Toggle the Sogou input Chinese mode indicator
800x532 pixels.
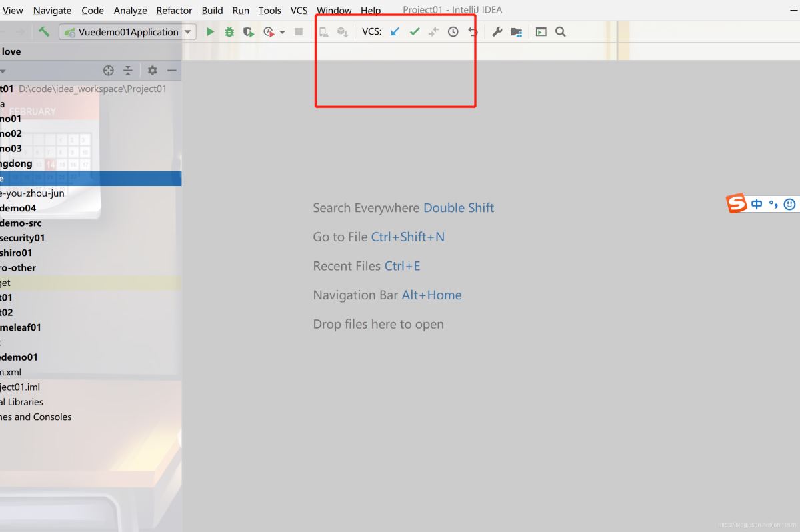coord(757,204)
